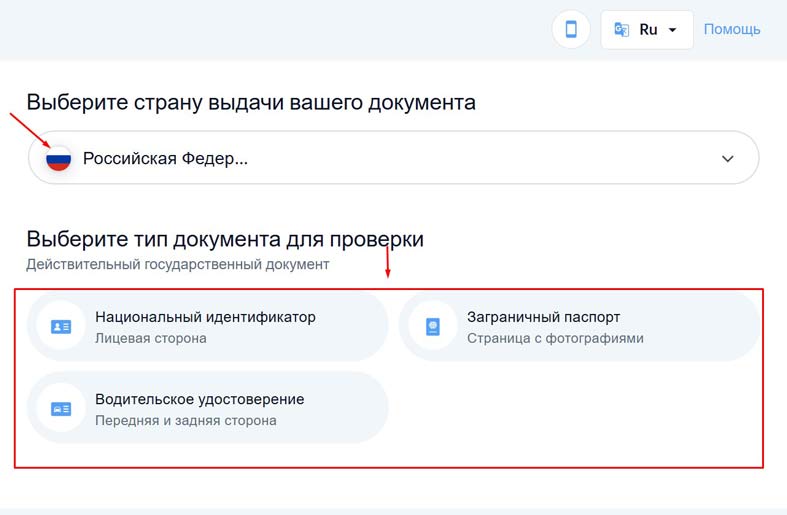This screenshot has height=515, width=787.
Task: Click the Выберите страну выдачи вашего документа heading
Action: (x=251, y=102)
